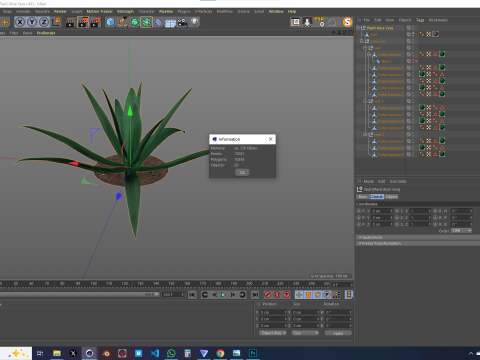Toggle Scale keyframe recording icon
This screenshot has width=480, height=360.
tap(308, 295)
